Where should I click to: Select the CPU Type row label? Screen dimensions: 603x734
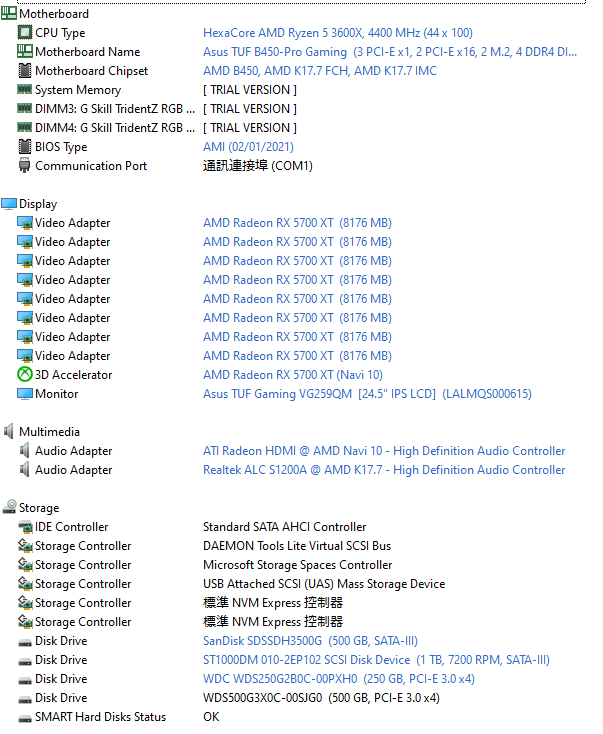60,33
